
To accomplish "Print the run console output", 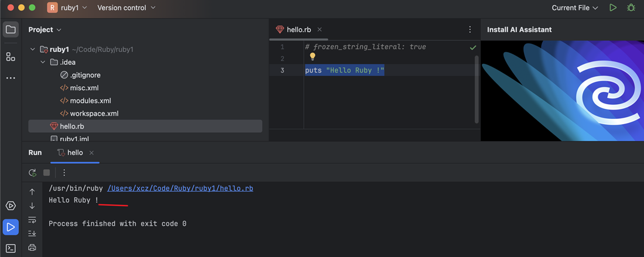I will [32, 248].
